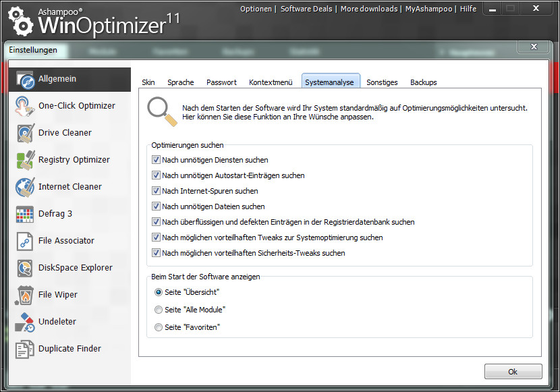Click the Hilfe menu item
Viewport: 560px width, 392px height.
click(x=468, y=9)
